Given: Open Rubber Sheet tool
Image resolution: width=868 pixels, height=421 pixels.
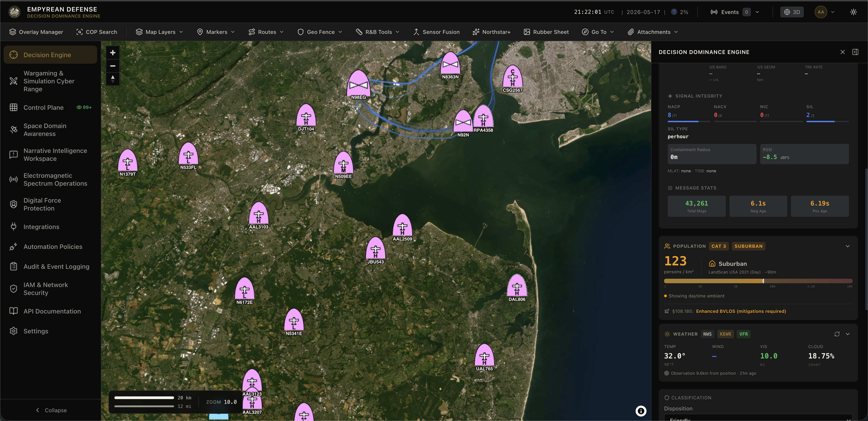Looking at the screenshot, I should 546,32.
